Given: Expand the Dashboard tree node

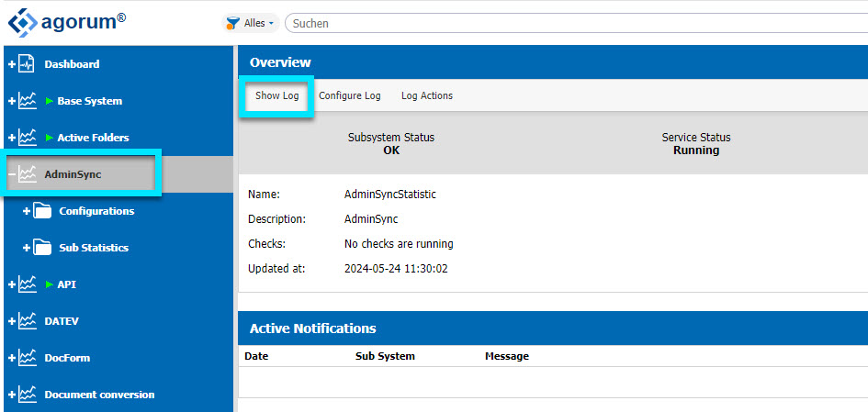Looking at the screenshot, I should [x=12, y=64].
